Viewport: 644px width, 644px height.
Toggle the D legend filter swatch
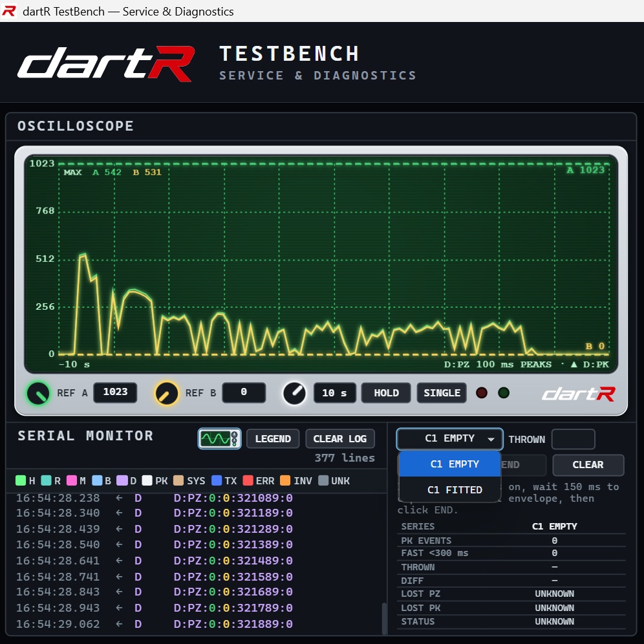(x=122, y=480)
